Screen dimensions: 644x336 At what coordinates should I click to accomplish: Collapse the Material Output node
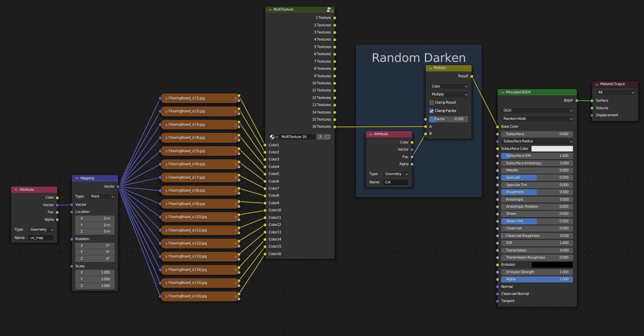597,84
